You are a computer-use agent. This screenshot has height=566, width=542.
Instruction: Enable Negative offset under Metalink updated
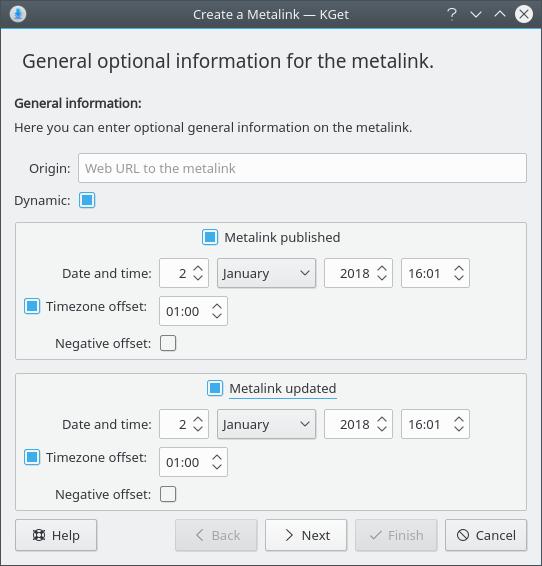(x=168, y=494)
